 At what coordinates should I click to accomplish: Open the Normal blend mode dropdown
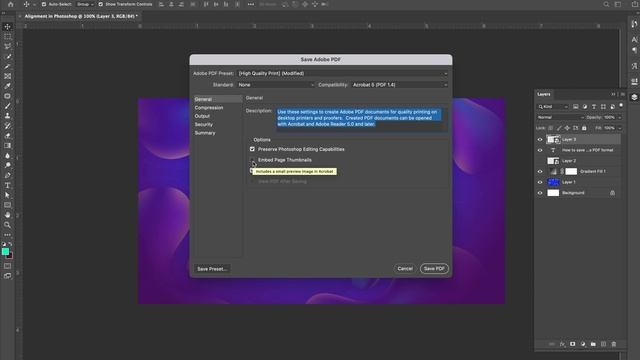click(x=560, y=117)
